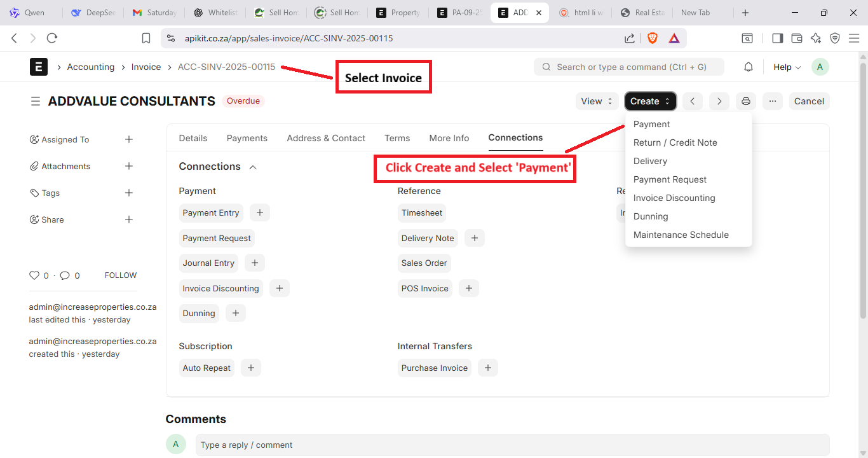Select Payment from the Create menu
Viewport: 868px width, 458px height.
[651, 124]
